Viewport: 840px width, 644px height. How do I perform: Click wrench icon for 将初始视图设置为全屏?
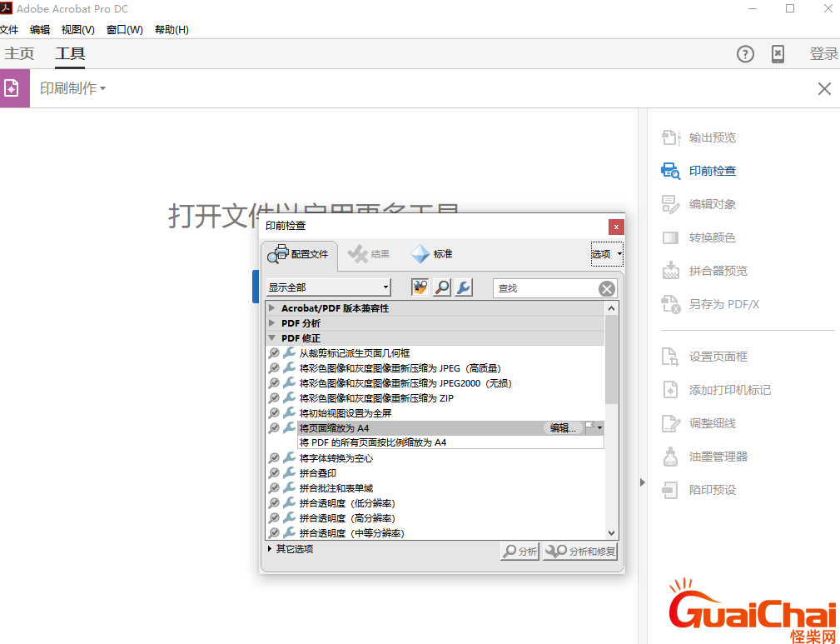pos(289,413)
